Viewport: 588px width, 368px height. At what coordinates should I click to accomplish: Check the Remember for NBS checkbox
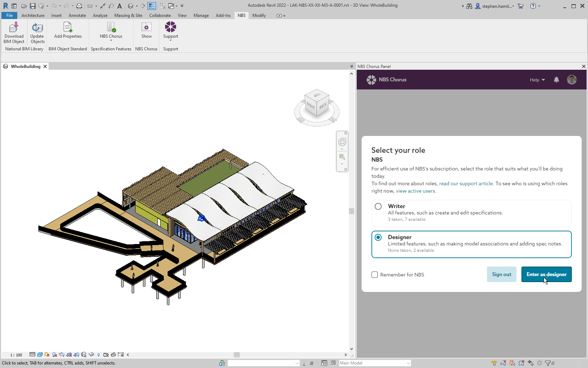click(x=375, y=275)
